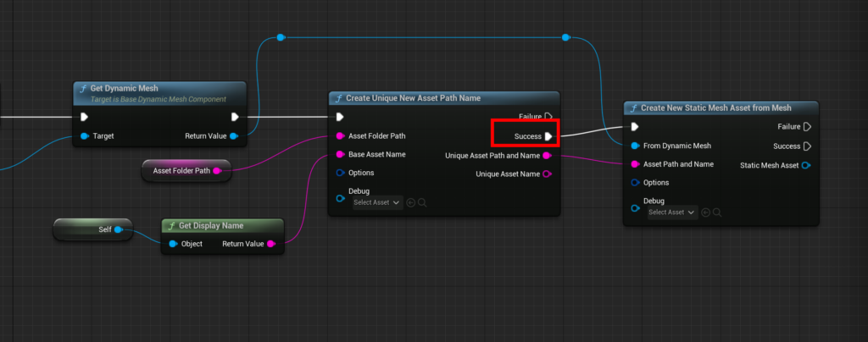Click the Object pin on Get Display Name

tap(173, 244)
